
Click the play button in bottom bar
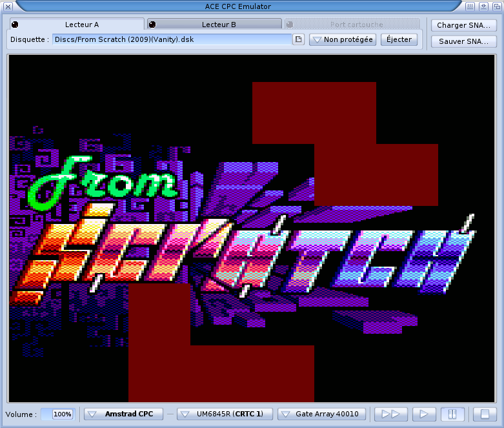click(424, 414)
